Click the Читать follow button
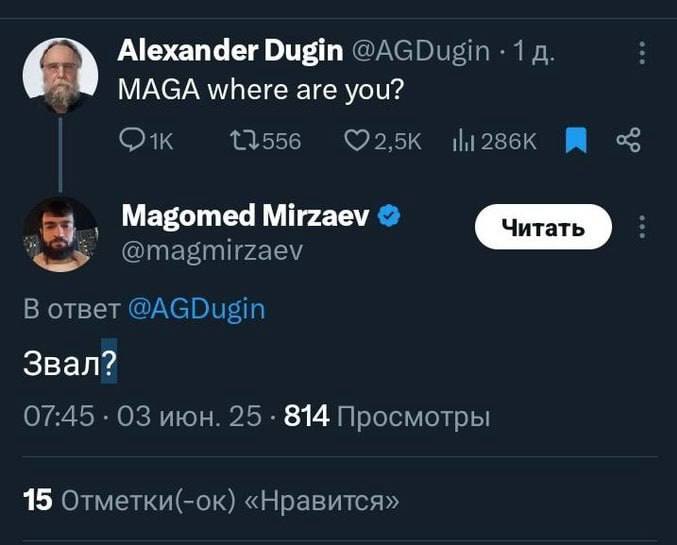Viewport: 677px width, 545px height. pos(542,229)
